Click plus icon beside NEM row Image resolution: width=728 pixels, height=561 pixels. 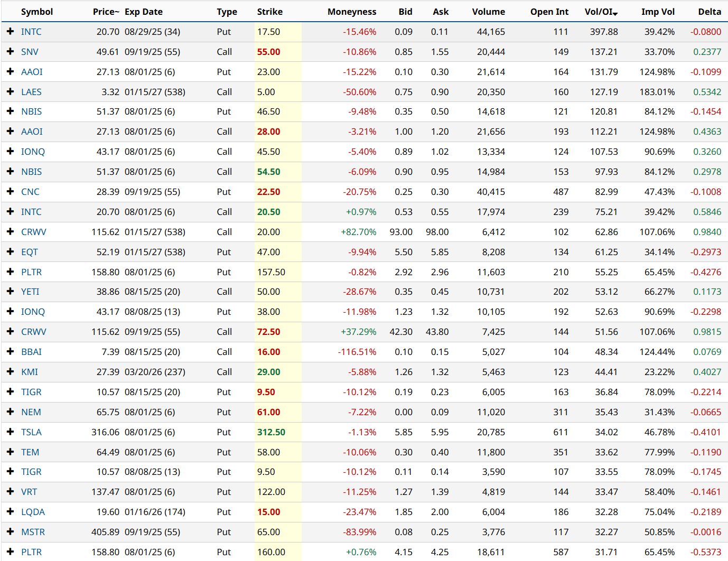pos(10,412)
